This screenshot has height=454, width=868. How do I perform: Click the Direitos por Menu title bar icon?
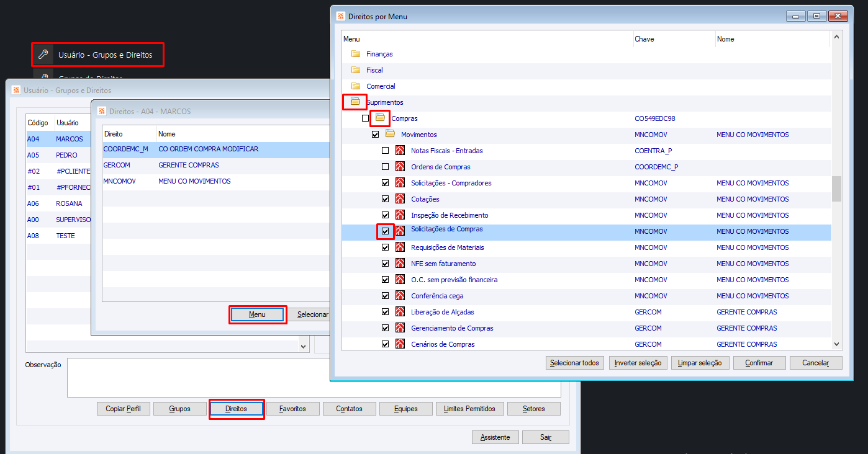340,16
